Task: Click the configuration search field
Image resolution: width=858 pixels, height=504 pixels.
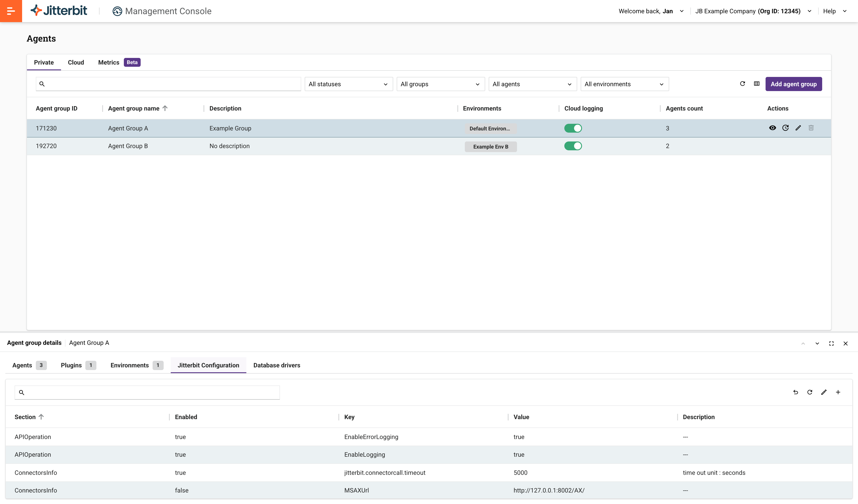Action: [x=147, y=393]
